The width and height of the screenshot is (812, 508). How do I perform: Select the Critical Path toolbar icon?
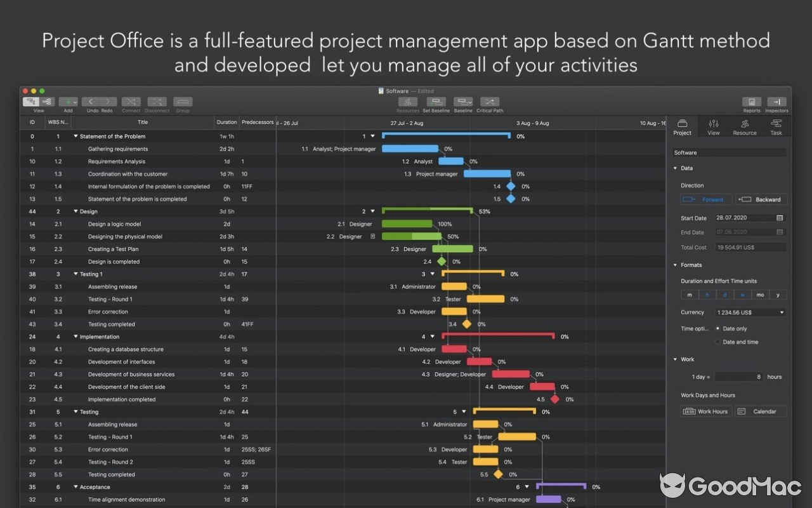pos(489,102)
